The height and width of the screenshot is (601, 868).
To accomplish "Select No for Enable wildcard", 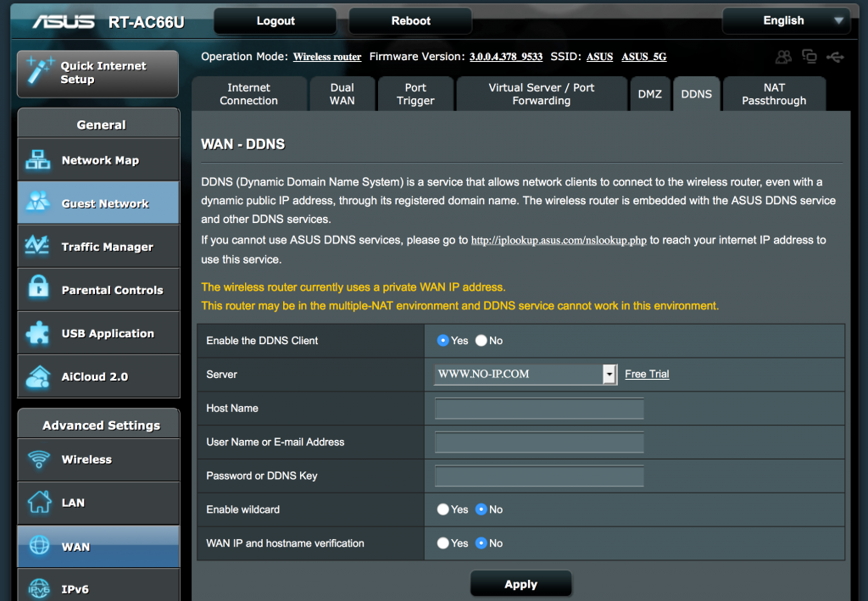I will [x=481, y=509].
